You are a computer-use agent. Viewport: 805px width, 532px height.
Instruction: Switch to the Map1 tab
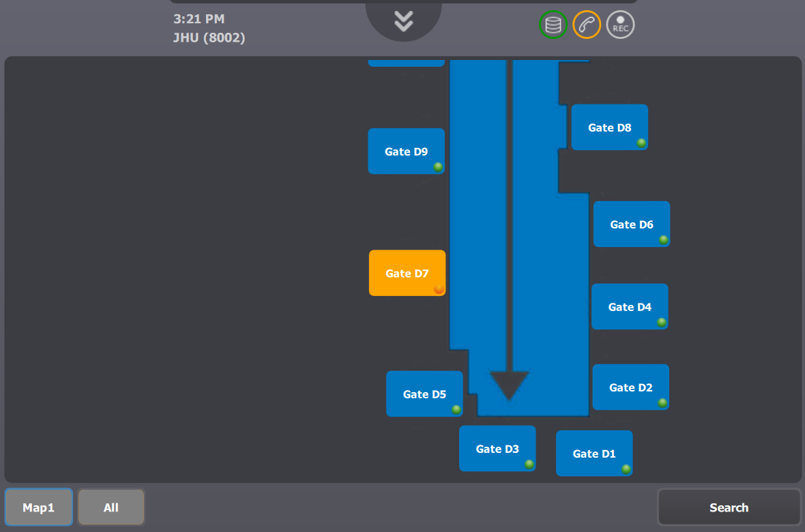click(38, 507)
